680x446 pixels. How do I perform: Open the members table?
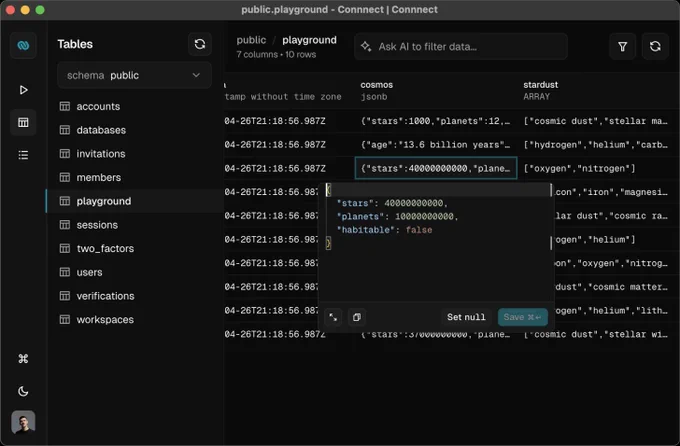pyautogui.click(x=134, y=177)
